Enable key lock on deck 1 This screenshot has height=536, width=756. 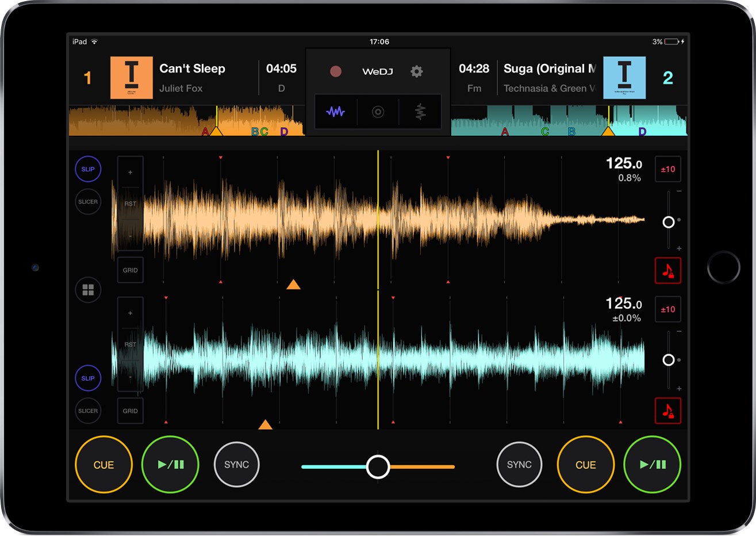pos(667,271)
